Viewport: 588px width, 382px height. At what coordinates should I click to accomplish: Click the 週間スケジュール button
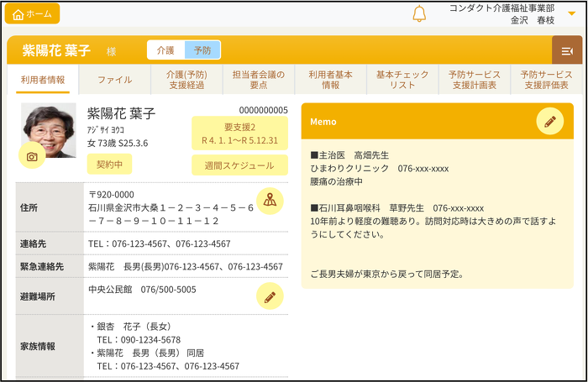(239, 165)
